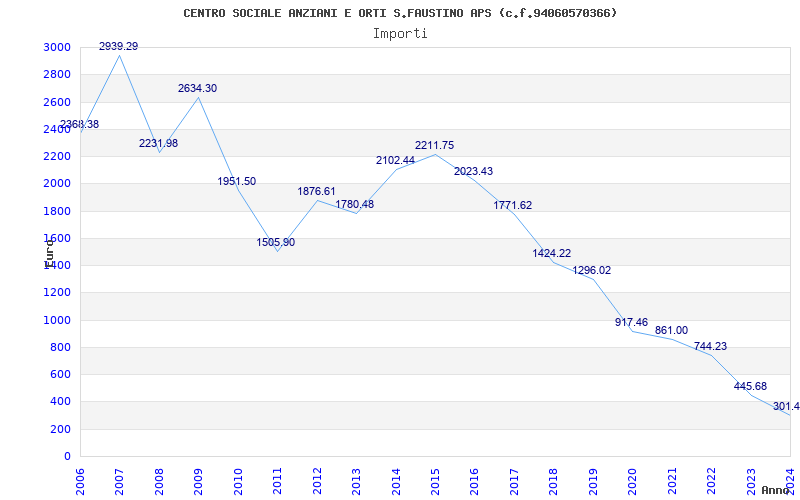Screen dimensions: 800x500
Task: Select the 2939.29 data label
Action: (x=118, y=46)
